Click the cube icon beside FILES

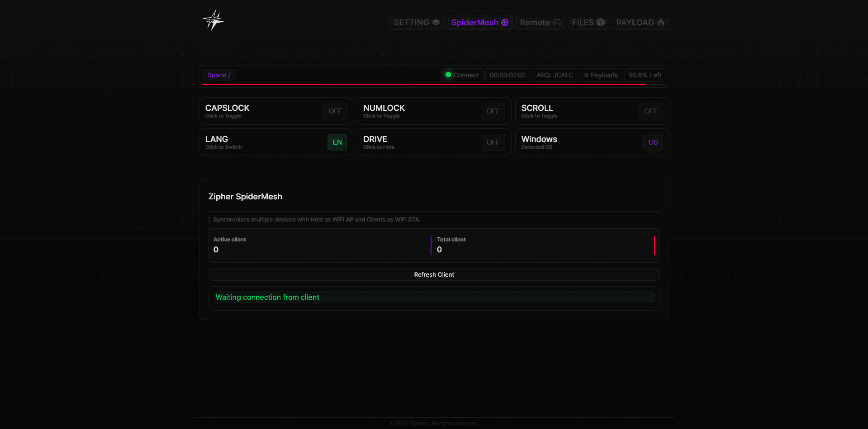[x=601, y=22]
